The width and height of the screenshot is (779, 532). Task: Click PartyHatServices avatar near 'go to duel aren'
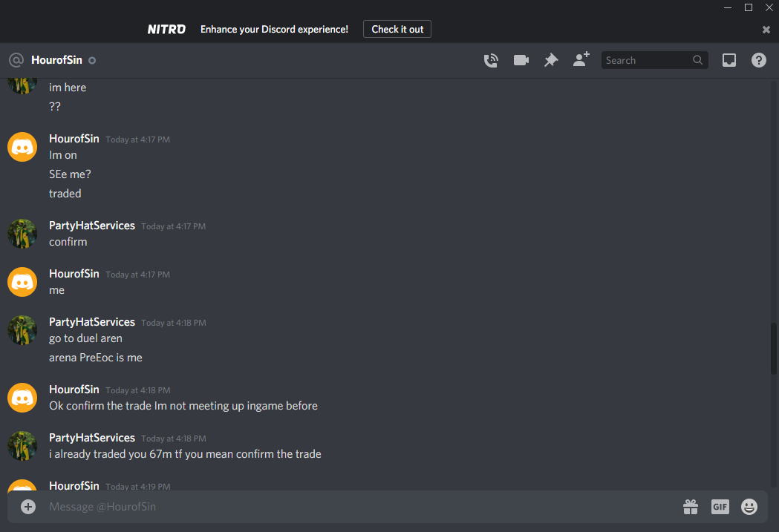[x=22, y=330]
